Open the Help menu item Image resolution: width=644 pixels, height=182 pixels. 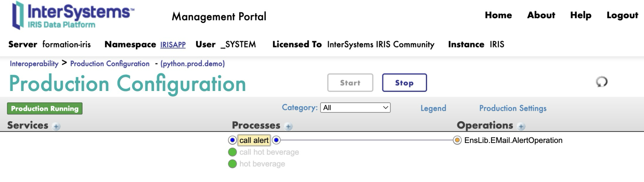(x=580, y=15)
